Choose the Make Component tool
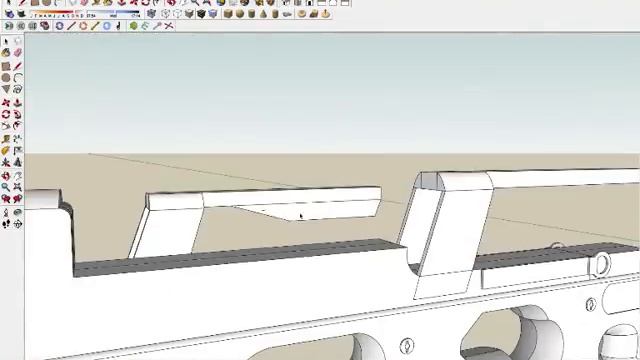 (x=18, y=41)
